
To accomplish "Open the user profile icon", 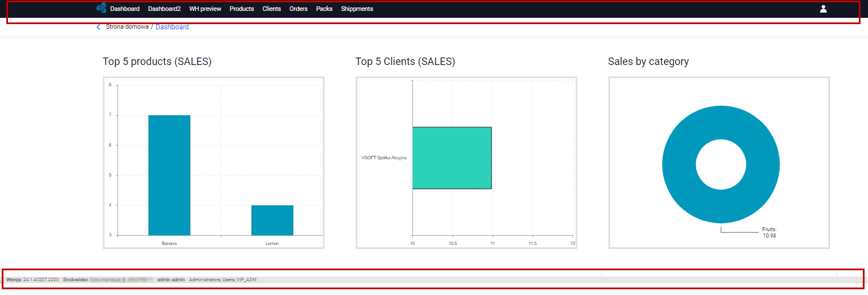I will click(x=823, y=9).
